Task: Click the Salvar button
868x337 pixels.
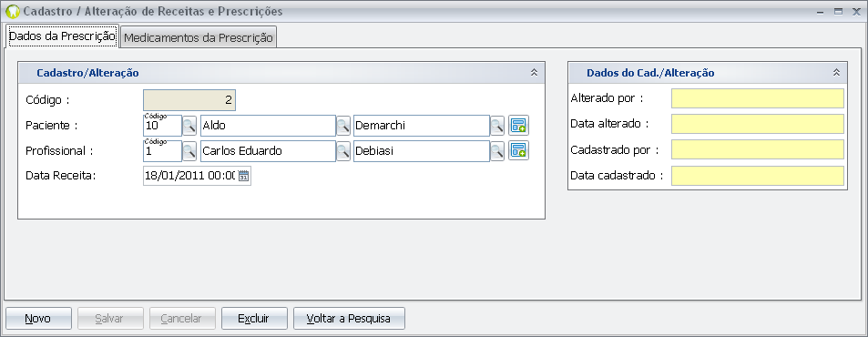Action: 110,319
